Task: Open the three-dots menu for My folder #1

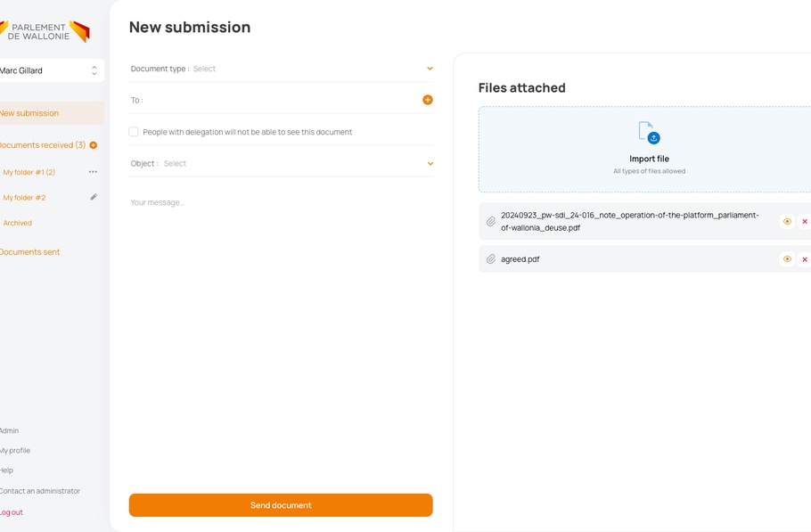Action: pyautogui.click(x=93, y=172)
